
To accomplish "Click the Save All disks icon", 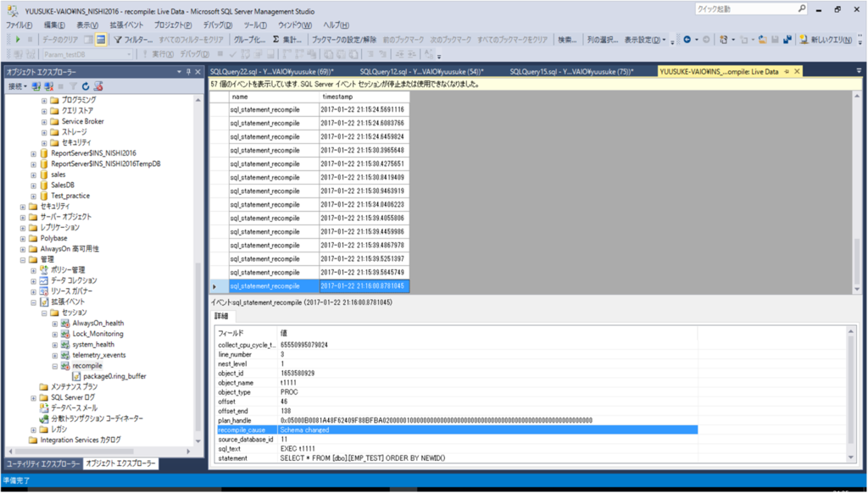I will pyautogui.click(x=787, y=40).
